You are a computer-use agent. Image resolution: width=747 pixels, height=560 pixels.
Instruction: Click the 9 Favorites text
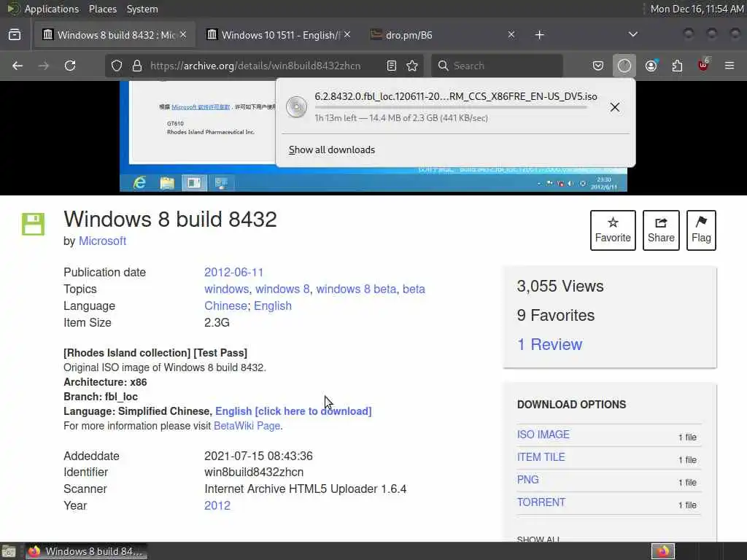pyautogui.click(x=555, y=315)
